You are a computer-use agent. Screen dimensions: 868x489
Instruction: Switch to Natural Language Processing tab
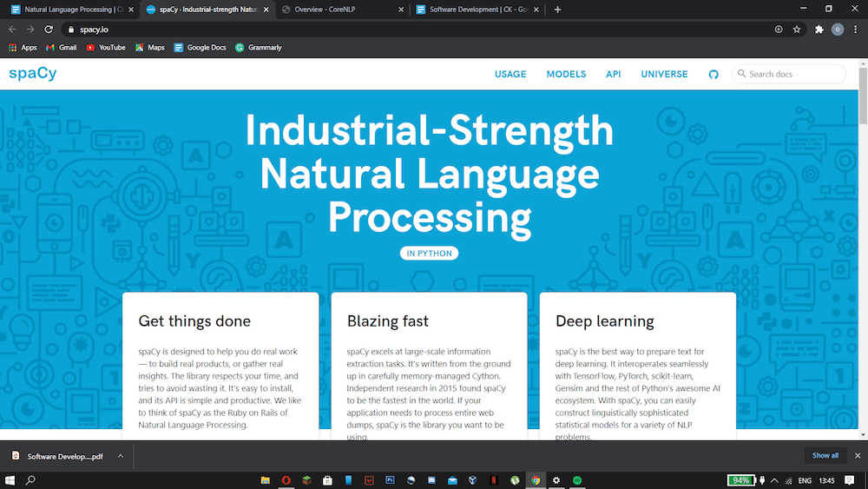pos(71,10)
